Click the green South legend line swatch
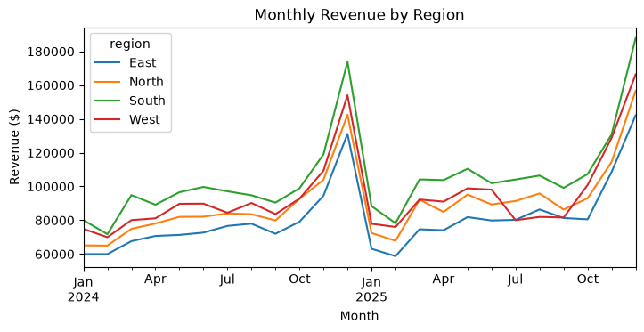The image size is (644, 332). pos(107,101)
